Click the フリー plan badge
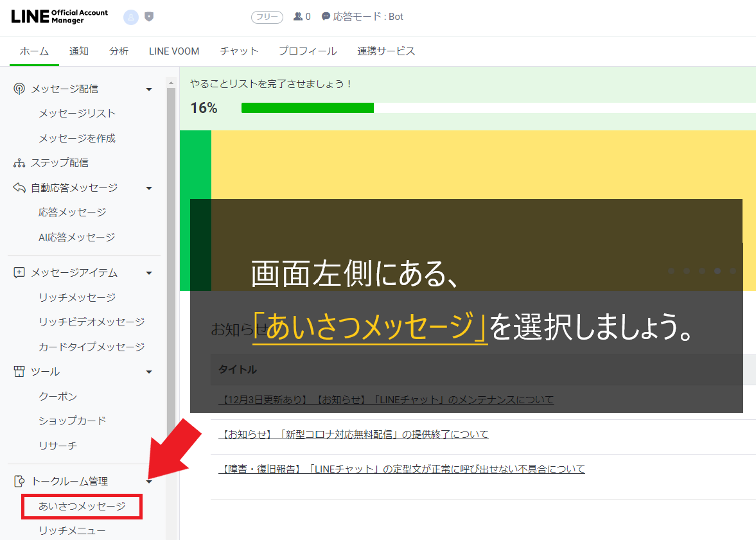Image resolution: width=756 pixels, height=540 pixels. (x=267, y=17)
